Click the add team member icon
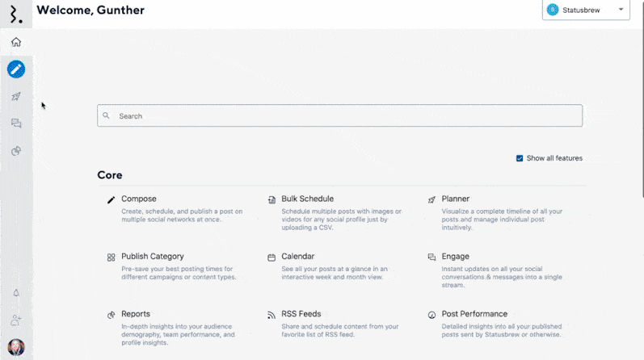Image resolution: width=644 pixels, height=360 pixels. [x=16, y=320]
